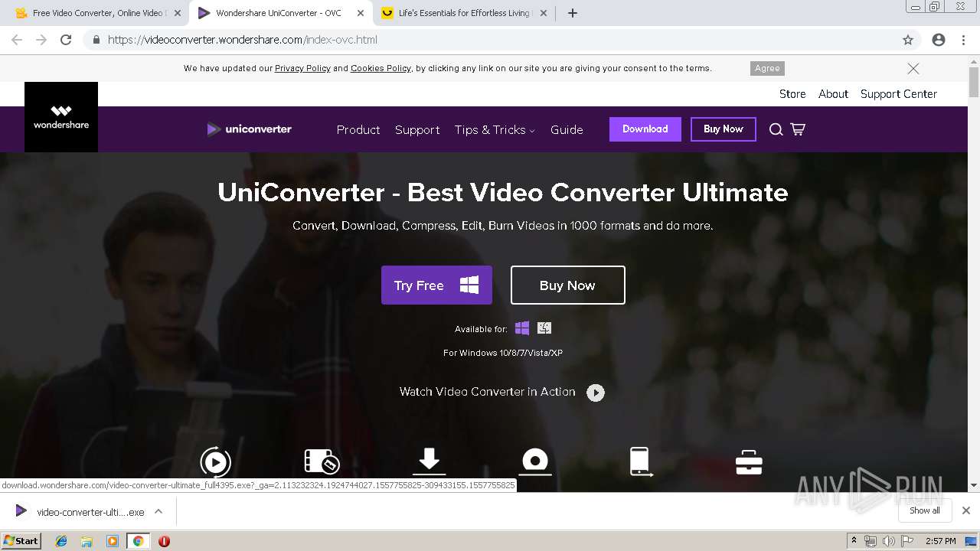Click the toolbox briefcase icon
The image size is (980, 551).
[748, 462]
